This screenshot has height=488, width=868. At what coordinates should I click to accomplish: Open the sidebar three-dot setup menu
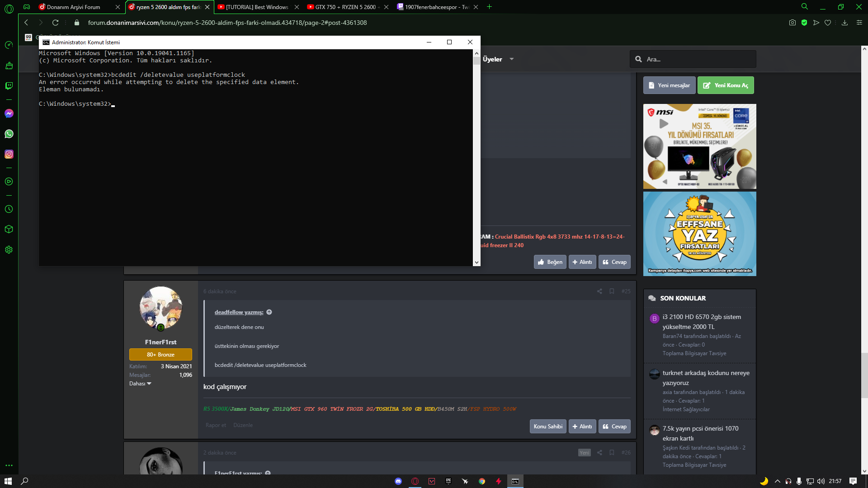(9, 465)
